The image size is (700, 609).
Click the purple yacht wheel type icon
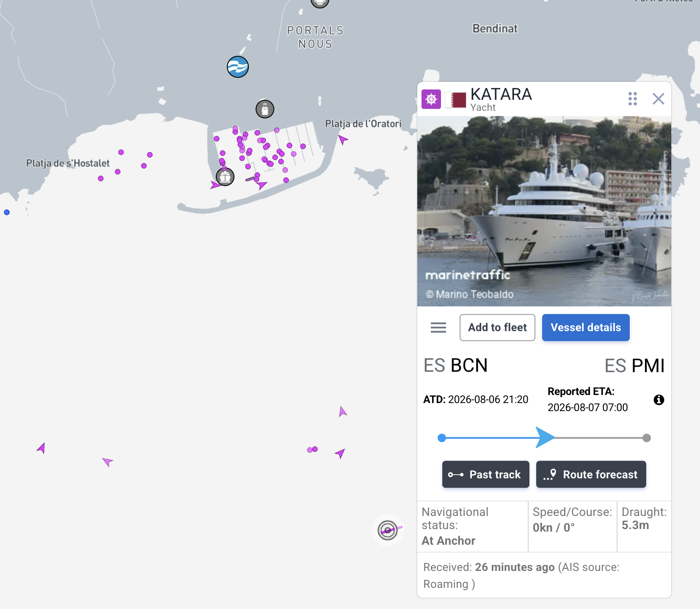point(431,99)
